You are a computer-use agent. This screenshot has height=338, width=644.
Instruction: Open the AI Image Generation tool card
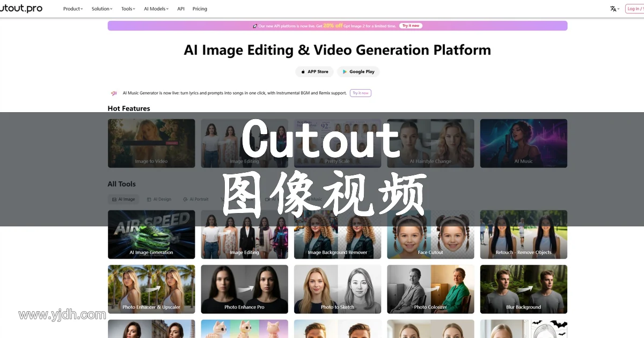click(x=151, y=234)
